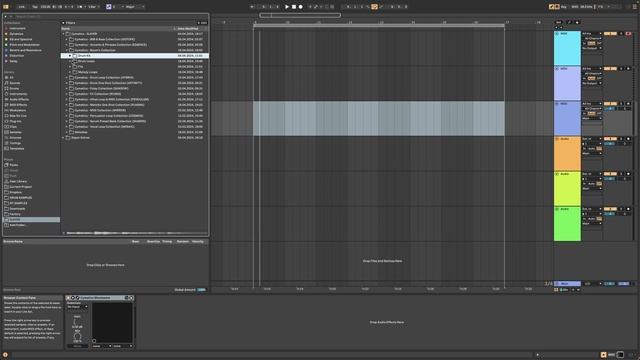Toggle the Scale Mode icon in control bar
Screen dimensions: 640x360
pos(108,7)
